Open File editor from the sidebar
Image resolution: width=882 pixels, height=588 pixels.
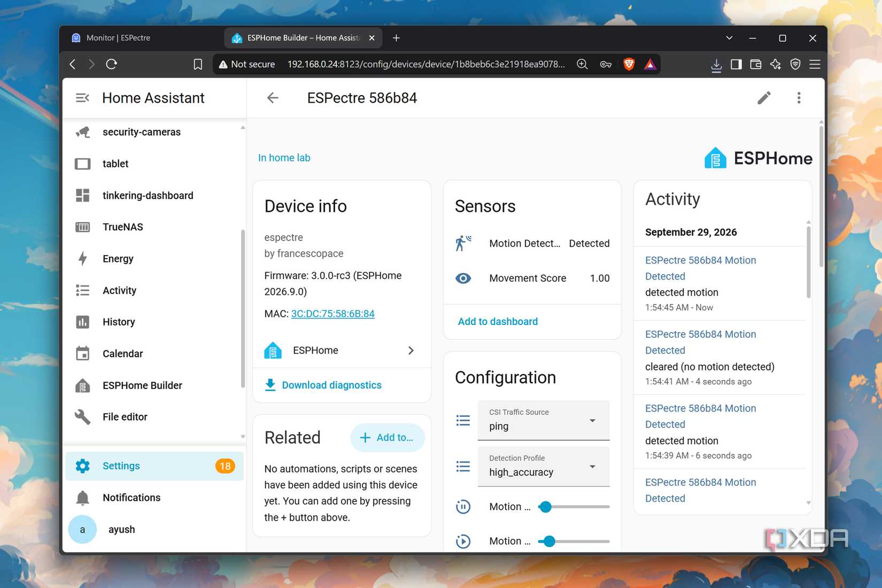tap(155, 417)
